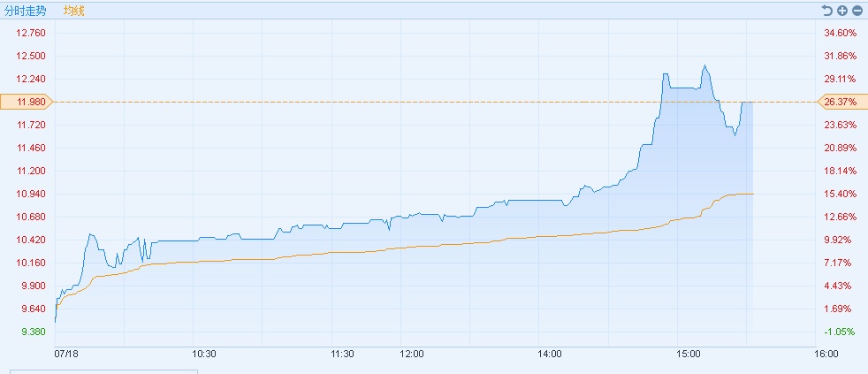Zoom out with the minus icon
868x374 pixels.
pos(857,11)
